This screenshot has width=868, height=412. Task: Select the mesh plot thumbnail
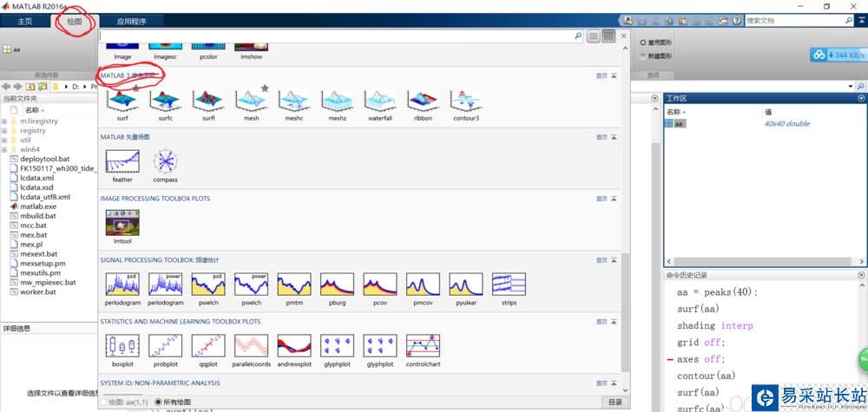click(252, 100)
